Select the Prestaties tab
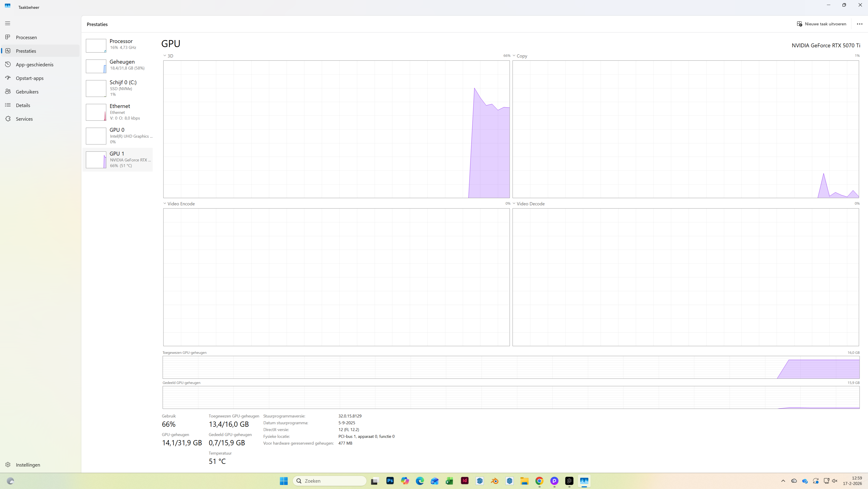 click(26, 51)
